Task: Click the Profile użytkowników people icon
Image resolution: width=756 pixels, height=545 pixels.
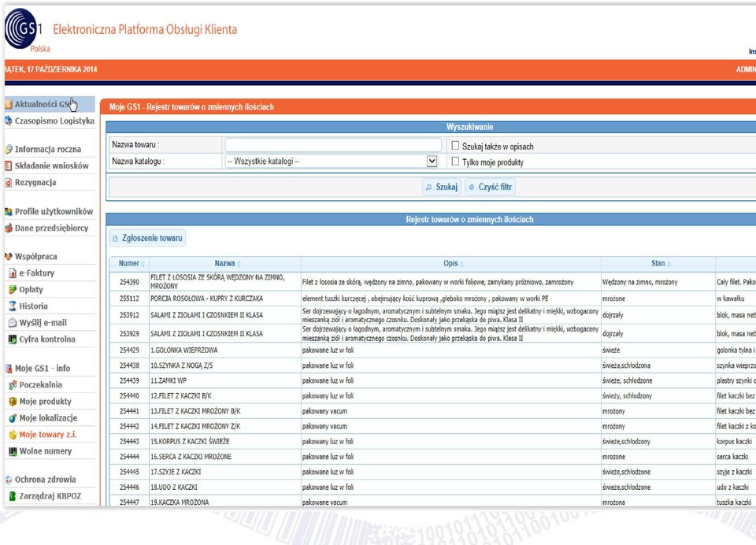Action: pyautogui.click(x=8, y=212)
